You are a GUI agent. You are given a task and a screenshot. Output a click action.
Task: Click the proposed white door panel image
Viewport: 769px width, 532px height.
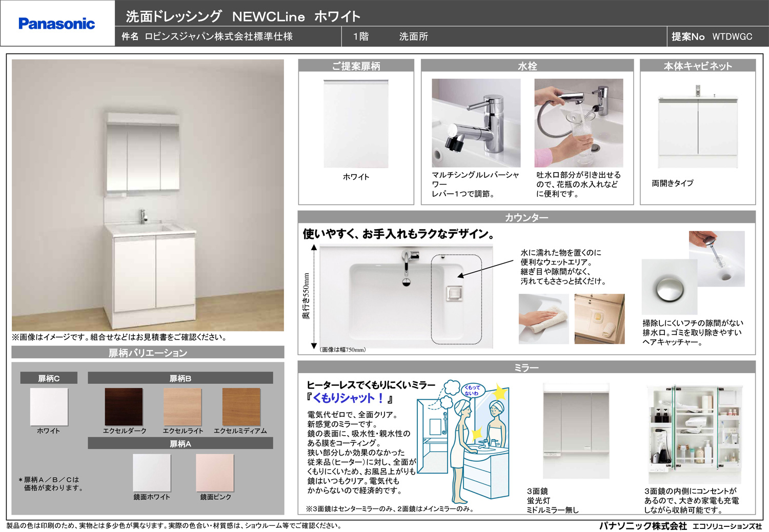point(356,124)
